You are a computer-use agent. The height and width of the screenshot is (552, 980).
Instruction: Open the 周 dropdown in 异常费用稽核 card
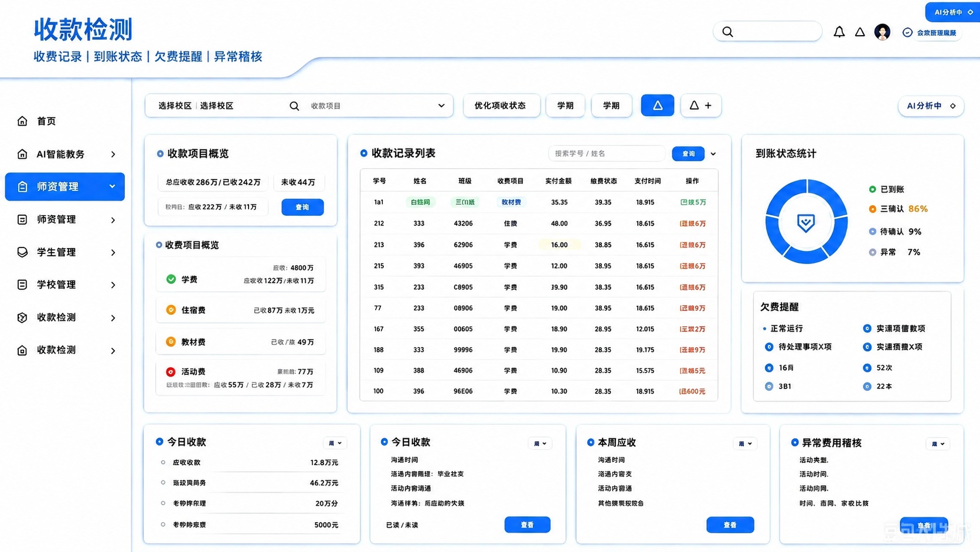pyautogui.click(x=938, y=443)
